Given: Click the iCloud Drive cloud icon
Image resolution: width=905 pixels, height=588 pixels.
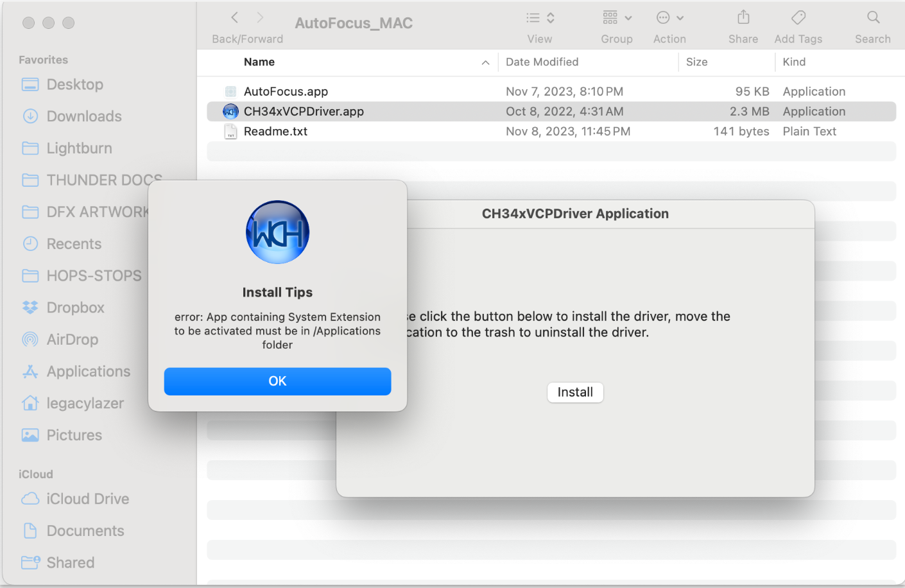Looking at the screenshot, I should tap(30, 499).
